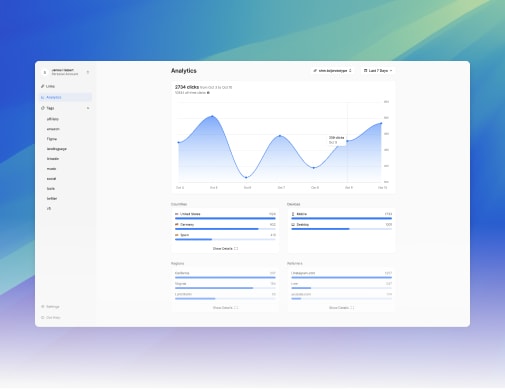Screen dimensions: 505x389
Task: Select Analytics in the sidebar
Action: [65, 97]
